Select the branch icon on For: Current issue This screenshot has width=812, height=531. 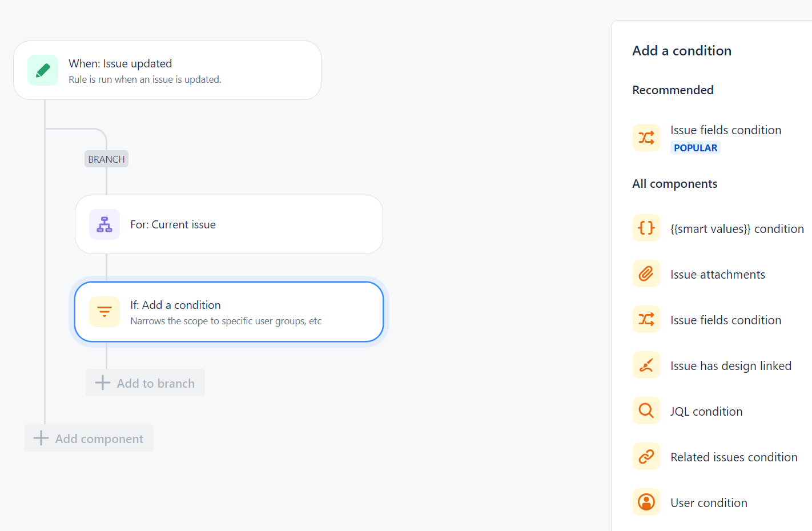104,224
